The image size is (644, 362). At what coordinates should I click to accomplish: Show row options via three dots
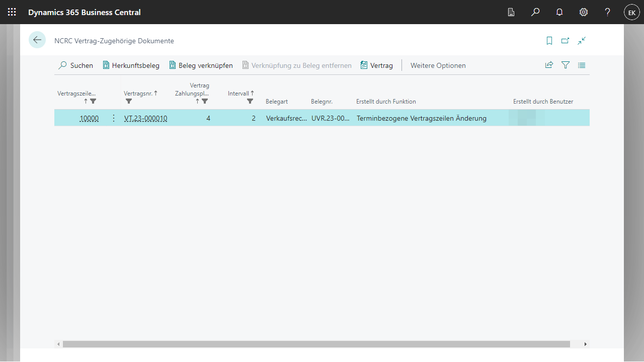[113, 118]
